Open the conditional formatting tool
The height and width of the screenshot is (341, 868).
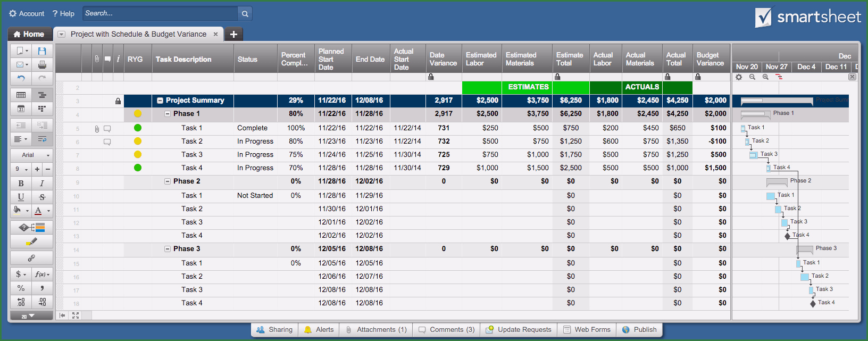coord(31,228)
